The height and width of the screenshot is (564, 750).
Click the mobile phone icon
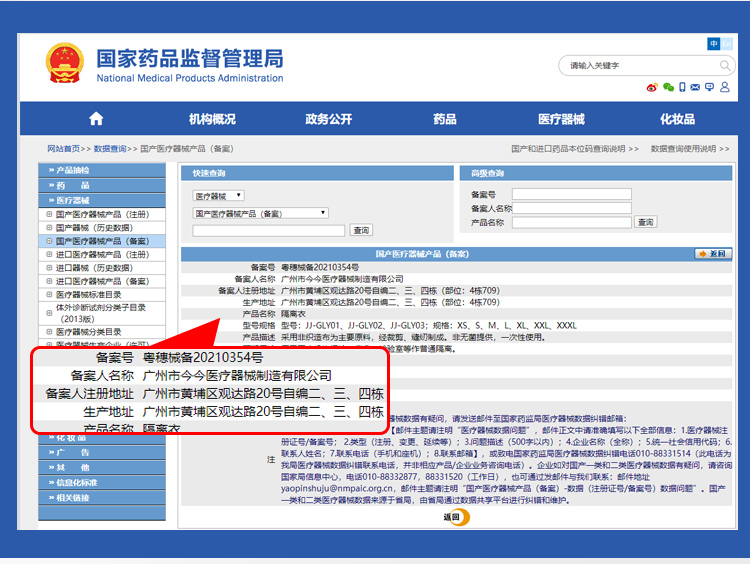[x=682, y=88]
